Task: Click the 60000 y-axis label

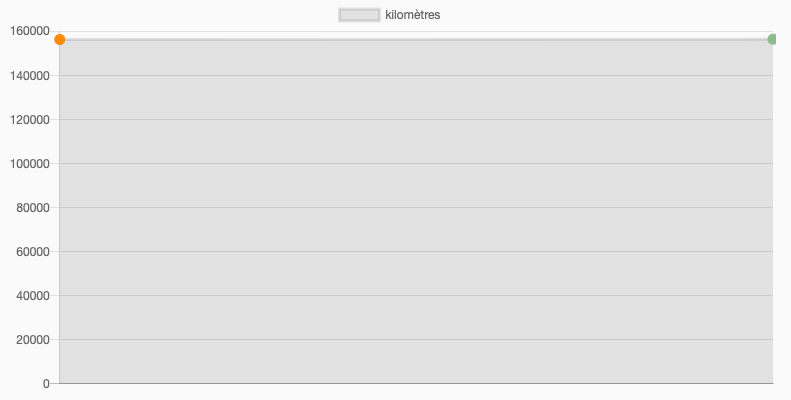Action: (33, 251)
